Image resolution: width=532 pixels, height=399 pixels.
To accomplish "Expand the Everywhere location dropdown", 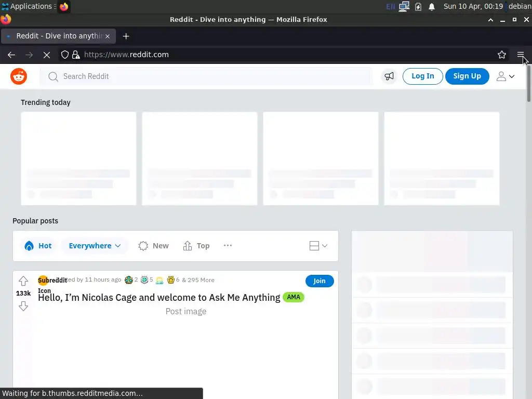I will 95,246.
